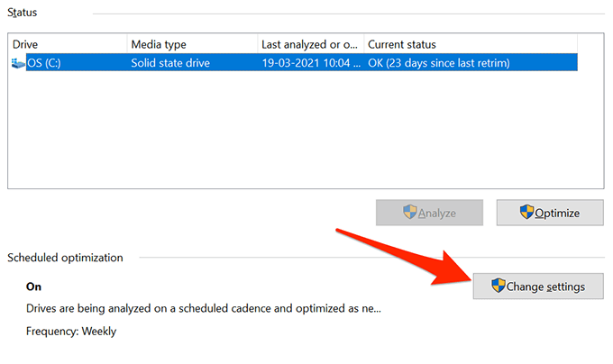Click the Scheduled optimization section heading
The width and height of the screenshot is (613, 364).
tap(65, 258)
